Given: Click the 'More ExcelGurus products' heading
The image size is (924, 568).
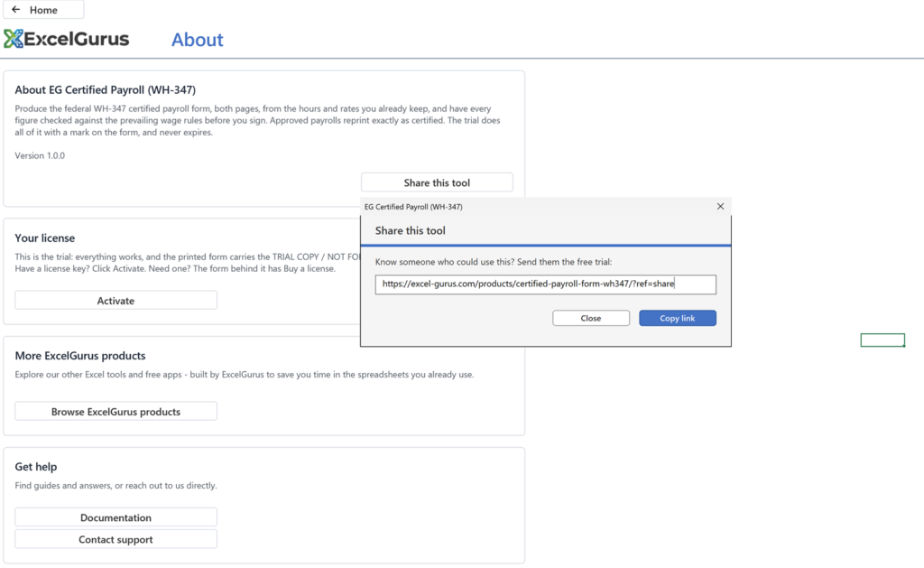Looking at the screenshot, I should pyautogui.click(x=80, y=356).
